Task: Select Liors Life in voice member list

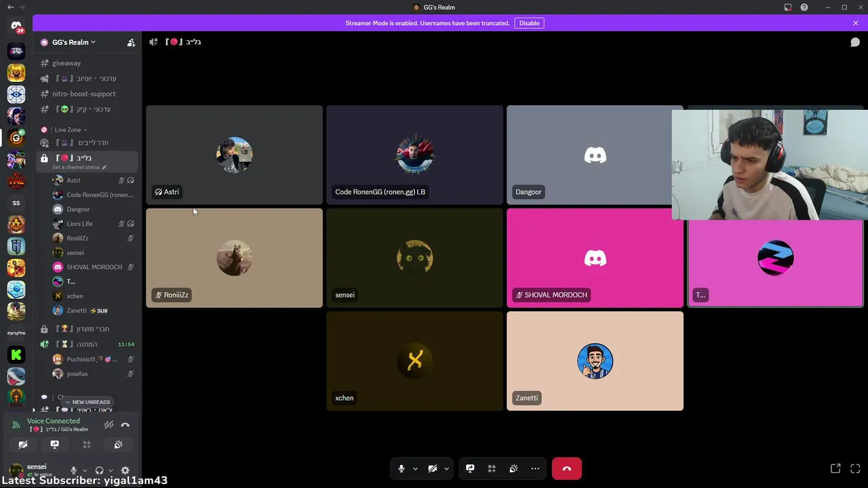Action: point(93,224)
